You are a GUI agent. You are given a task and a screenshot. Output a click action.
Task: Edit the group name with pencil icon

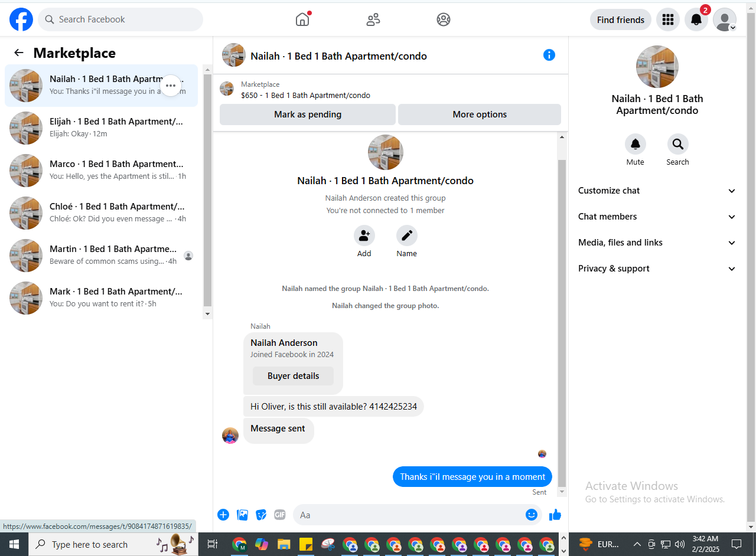(407, 236)
